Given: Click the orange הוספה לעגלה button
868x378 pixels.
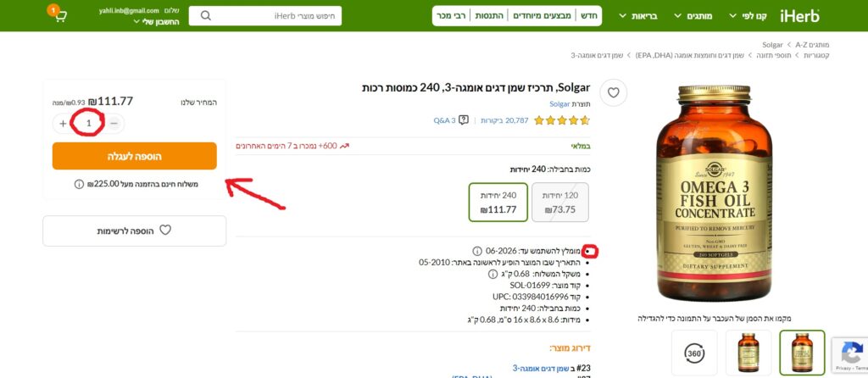Looking at the screenshot, I should tap(135, 156).
